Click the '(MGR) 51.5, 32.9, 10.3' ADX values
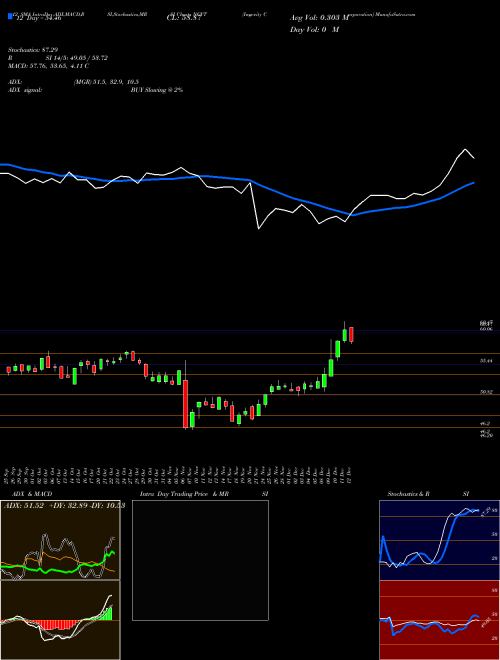 coord(106,82)
